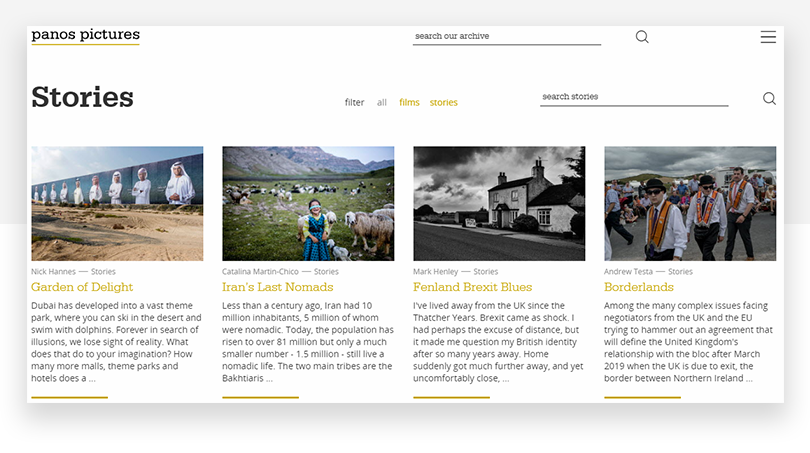Screen dimensions: 810x453
Task: Open the Borderlands marching band photo
Action: (690, 203)
